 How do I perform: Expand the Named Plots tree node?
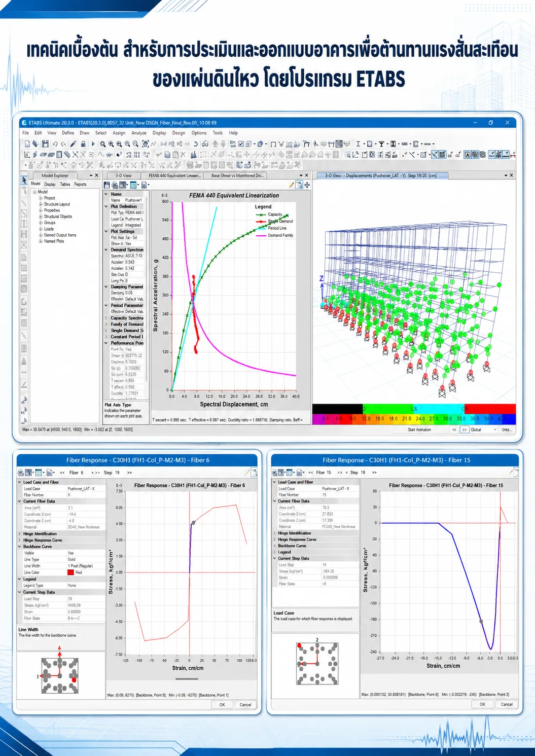(41, 241)
